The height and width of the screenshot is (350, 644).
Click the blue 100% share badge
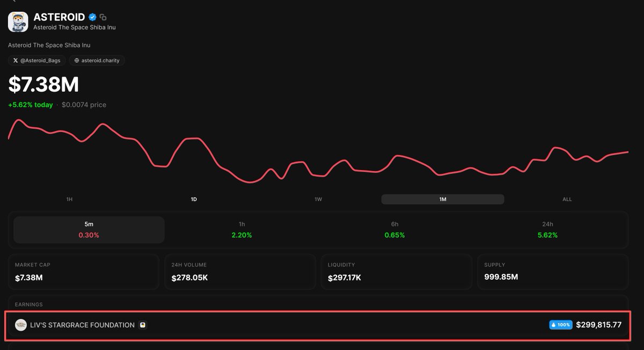pos(561,325)
